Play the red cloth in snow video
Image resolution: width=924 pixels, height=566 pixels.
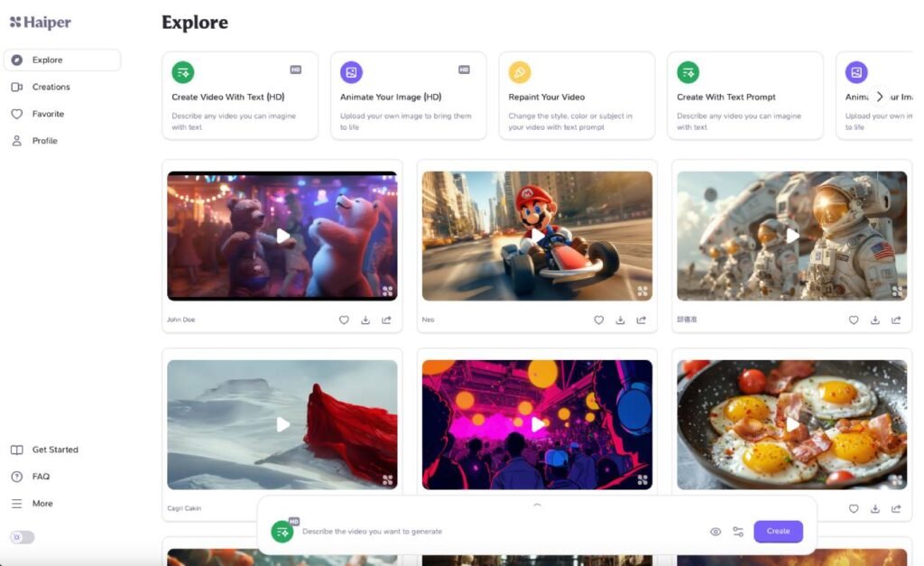[282, 424]
